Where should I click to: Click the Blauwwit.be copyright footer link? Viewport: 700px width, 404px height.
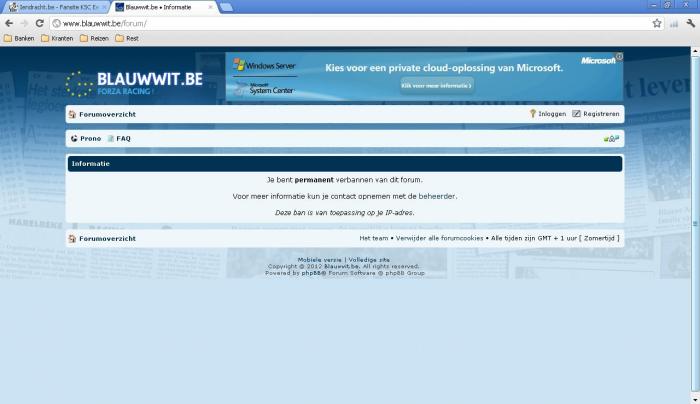point(342,266)
